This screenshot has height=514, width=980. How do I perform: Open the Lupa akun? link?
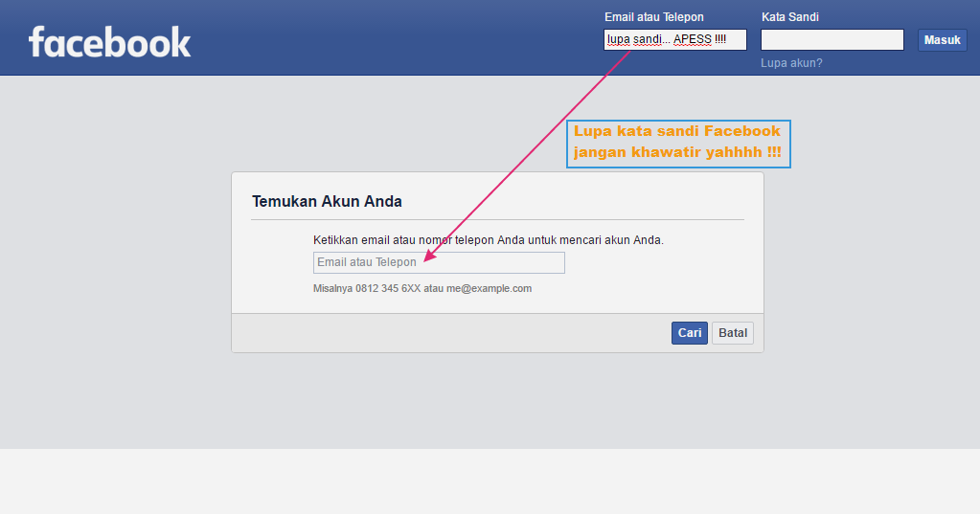click(791, 63)
